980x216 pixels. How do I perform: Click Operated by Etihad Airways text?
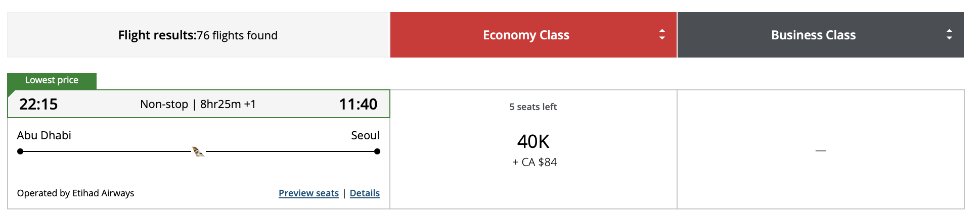76,193
